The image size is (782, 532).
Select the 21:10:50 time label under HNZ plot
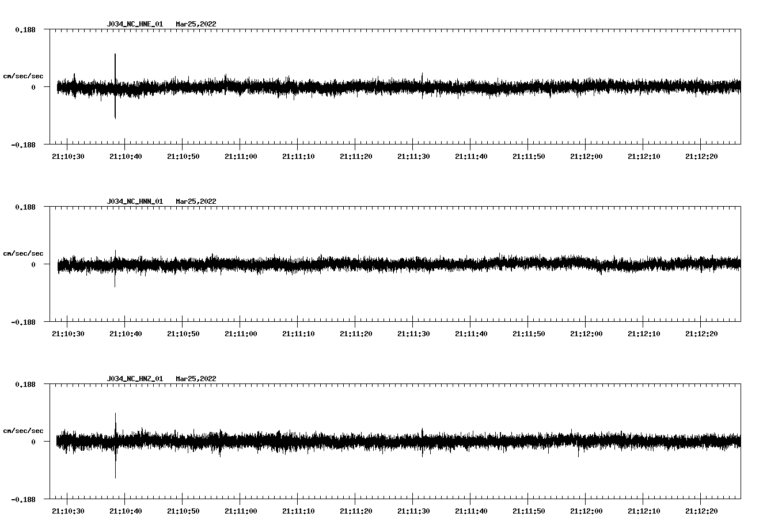coord(183,511)
